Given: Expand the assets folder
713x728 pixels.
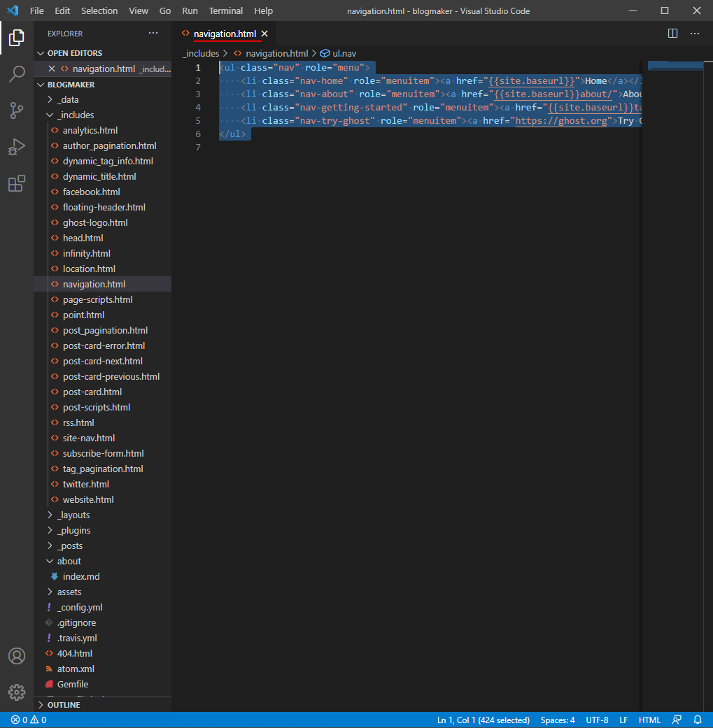Looking at the screenshot, I should click(50, 592).
